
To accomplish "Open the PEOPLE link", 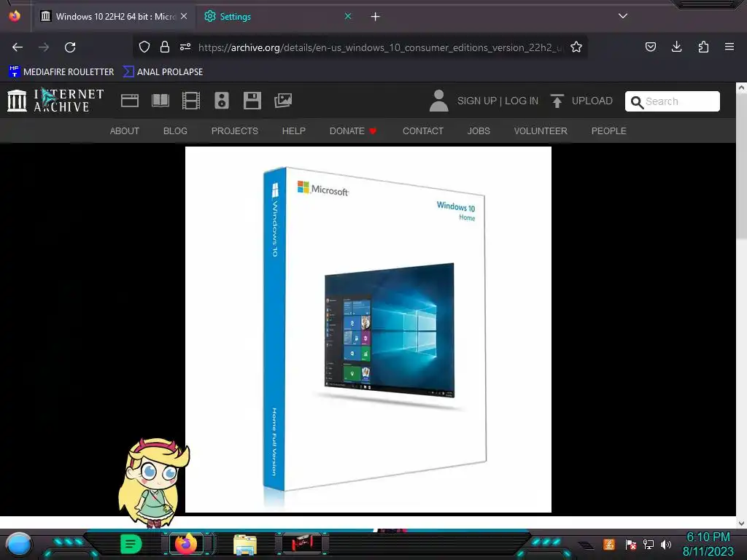I will [609, 131].
